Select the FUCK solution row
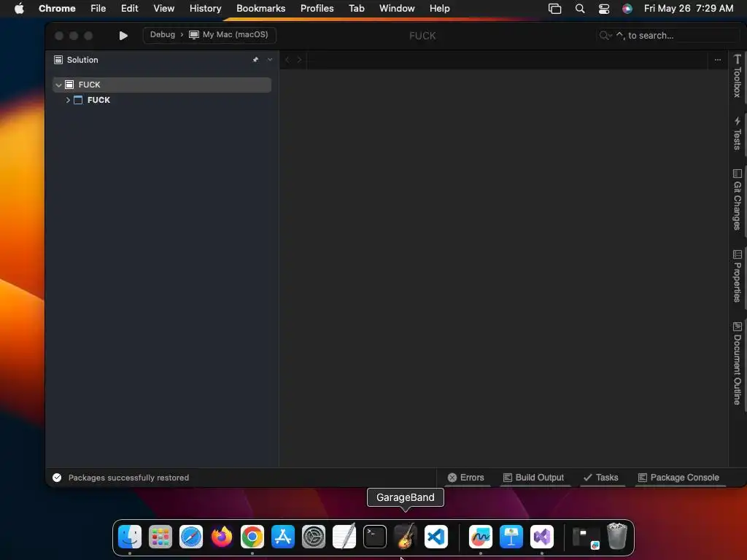The width and height of the screenshot is (747, 560). pos(162,85)
